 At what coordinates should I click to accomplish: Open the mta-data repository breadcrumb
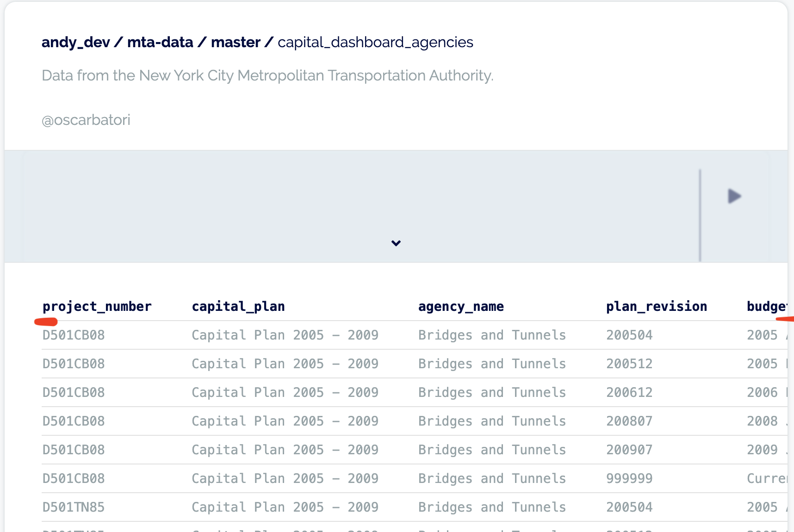tap(160, 42)
